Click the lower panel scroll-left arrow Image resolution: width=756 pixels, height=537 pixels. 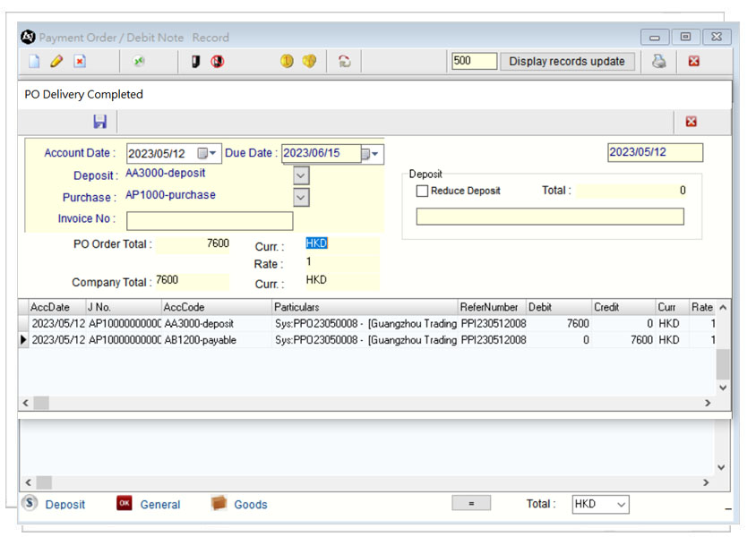click(x=29, y=482)
